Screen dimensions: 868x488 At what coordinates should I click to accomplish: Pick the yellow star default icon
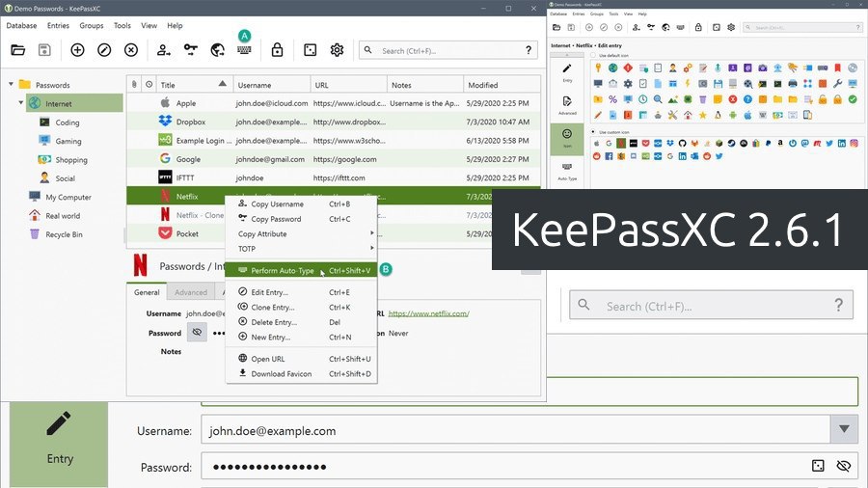click(x=702, y=115)
